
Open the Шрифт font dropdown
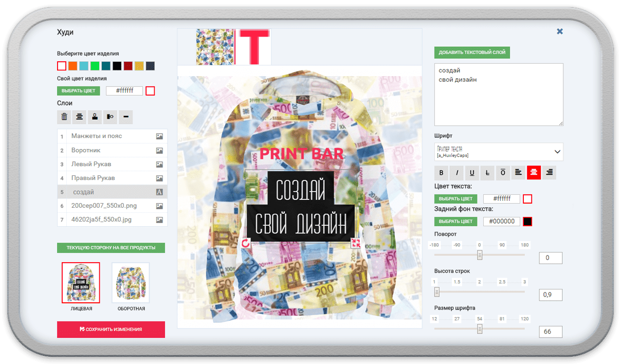(499, 152)
